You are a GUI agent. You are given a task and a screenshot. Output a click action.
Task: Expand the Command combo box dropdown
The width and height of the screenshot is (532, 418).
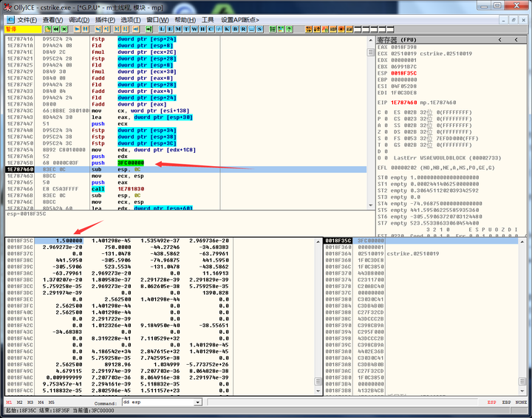click(x=197, y=403)
